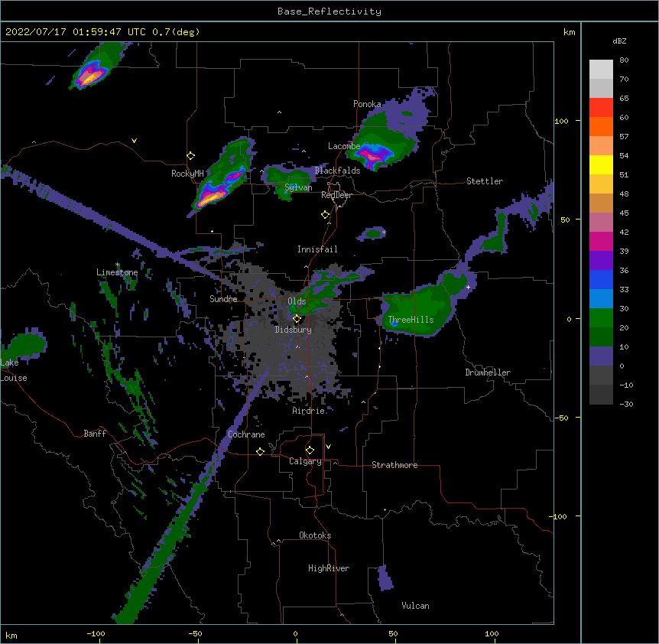Click the 57 value in the dBZ legend
659x644 pixels.
click(x=624, y=136)
